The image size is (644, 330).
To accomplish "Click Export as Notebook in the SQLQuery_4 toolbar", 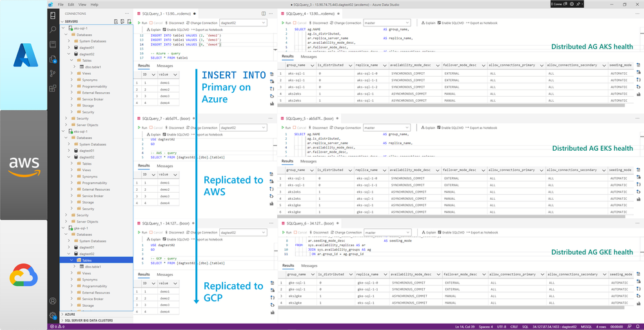I will tap(482, 23).
